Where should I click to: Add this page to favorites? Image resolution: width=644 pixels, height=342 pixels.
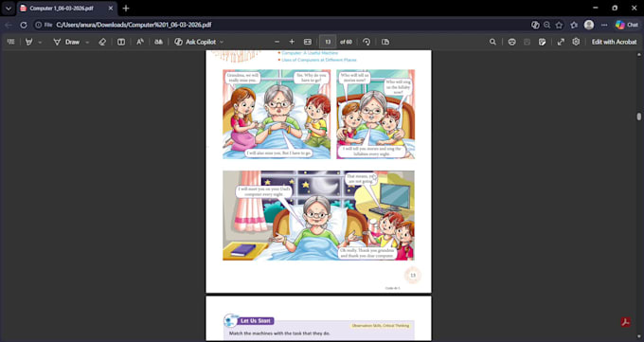tap(559, 25)
